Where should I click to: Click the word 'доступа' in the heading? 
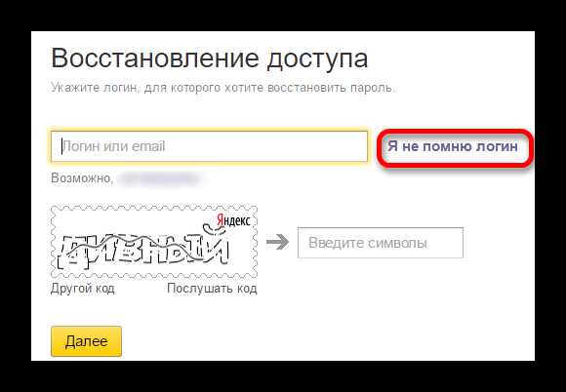[317, 59]
